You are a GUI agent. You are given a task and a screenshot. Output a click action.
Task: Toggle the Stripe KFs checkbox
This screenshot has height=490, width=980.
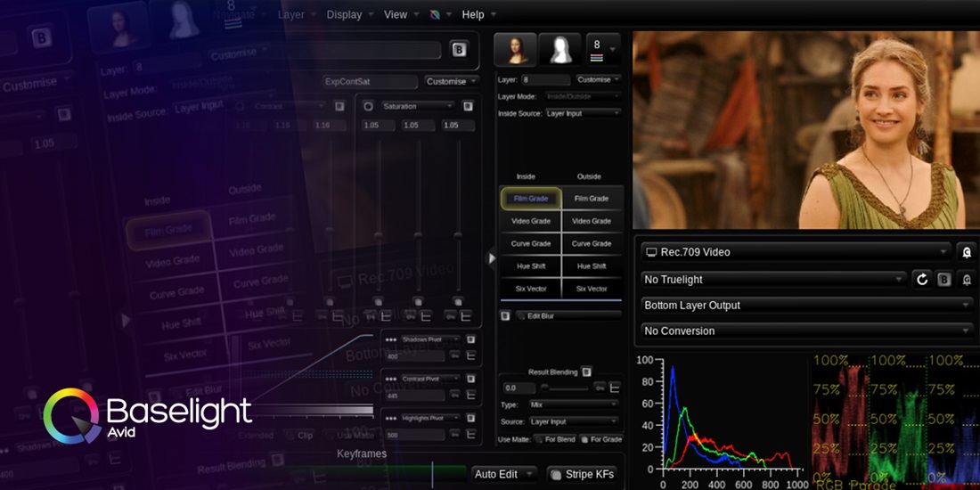click(x=555, y=474)
